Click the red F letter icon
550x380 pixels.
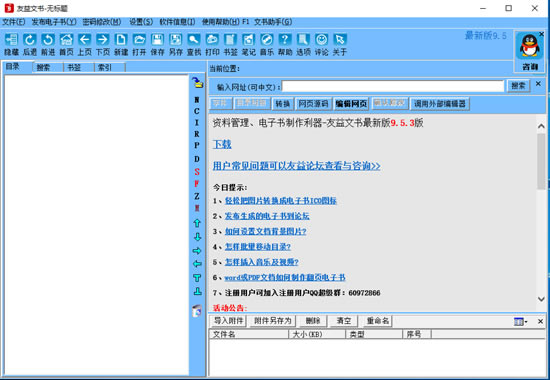click(197, 184)
